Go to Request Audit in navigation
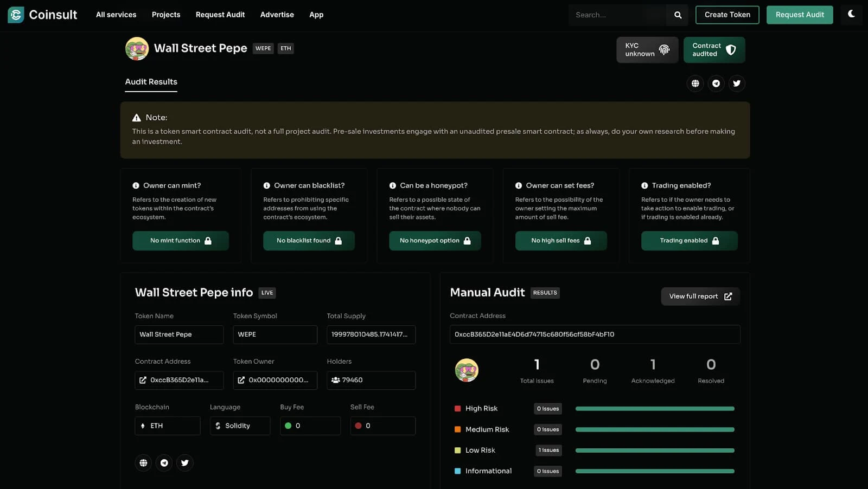868x489 pixels. tap(220, 15)
